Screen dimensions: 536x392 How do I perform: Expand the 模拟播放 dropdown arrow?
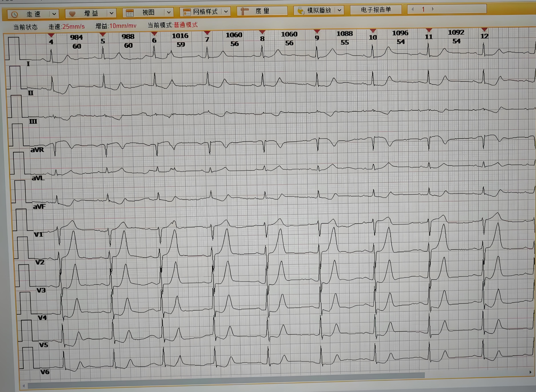click(x=339, y=10)
